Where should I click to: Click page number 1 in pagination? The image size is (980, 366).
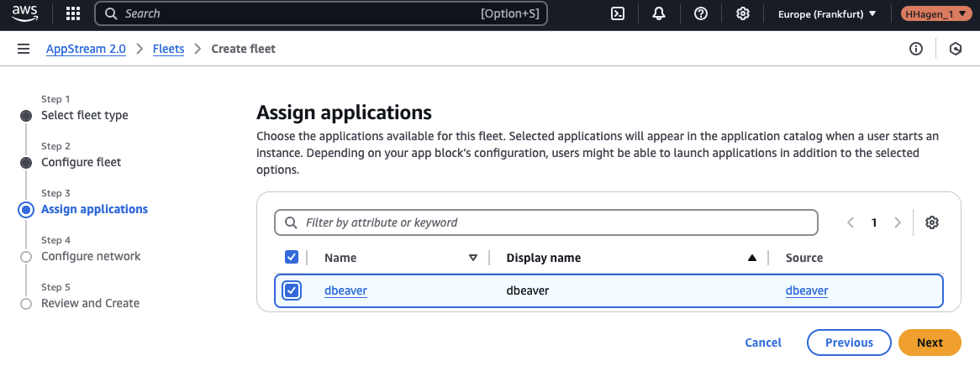click(874, 222)
